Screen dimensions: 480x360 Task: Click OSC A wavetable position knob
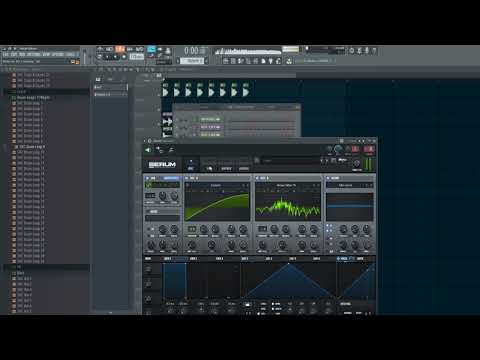pos(192,245)
